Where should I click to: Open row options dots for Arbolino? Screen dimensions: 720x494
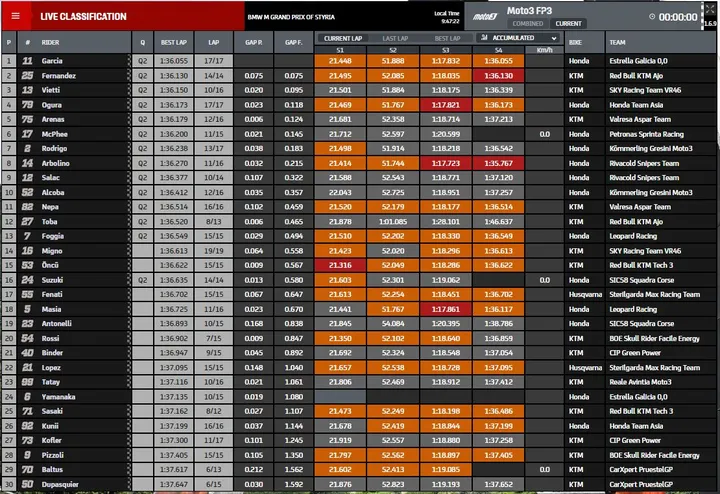tap(129, 163)
